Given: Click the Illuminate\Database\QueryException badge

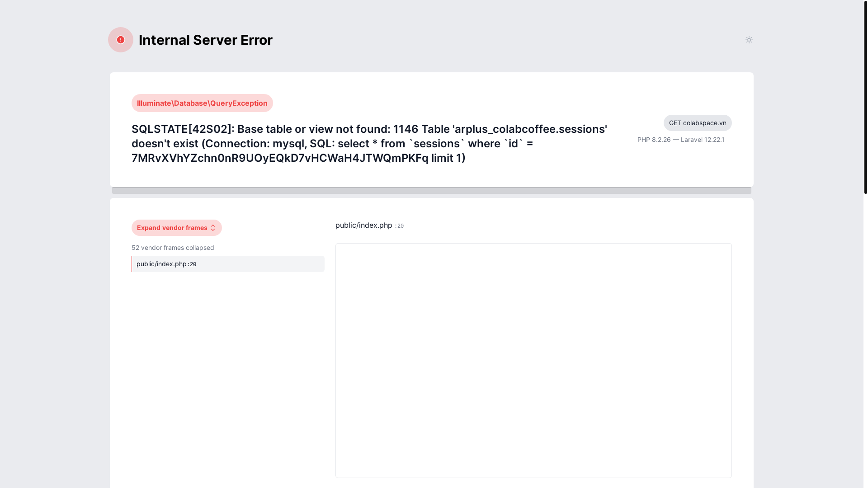Looking at the screenshot, I should (202, 103).
